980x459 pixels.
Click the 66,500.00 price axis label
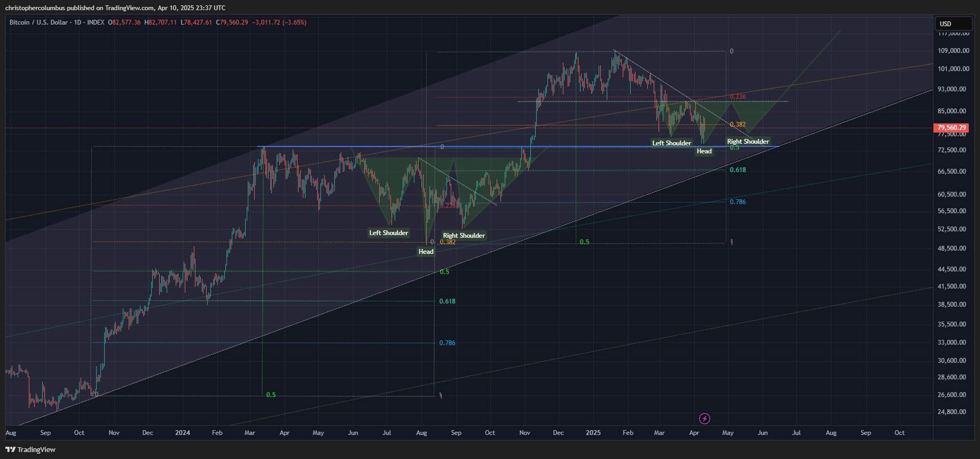[952, 172]
